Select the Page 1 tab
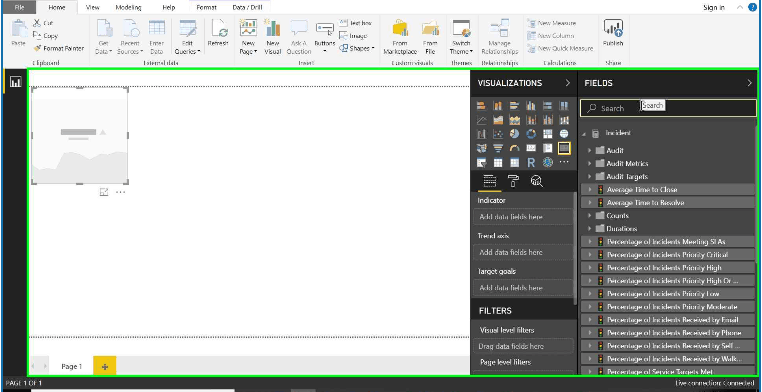Screen dimensions: 762x392 [71, 367]
